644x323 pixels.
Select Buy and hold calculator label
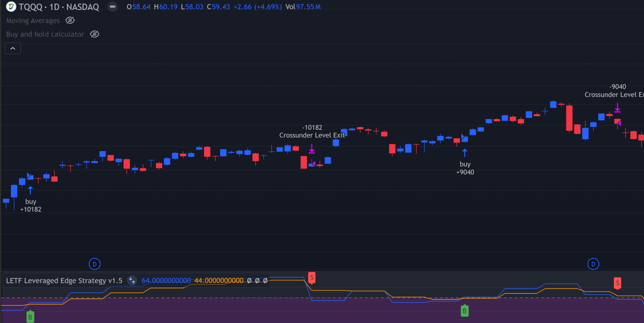(45, 34)
